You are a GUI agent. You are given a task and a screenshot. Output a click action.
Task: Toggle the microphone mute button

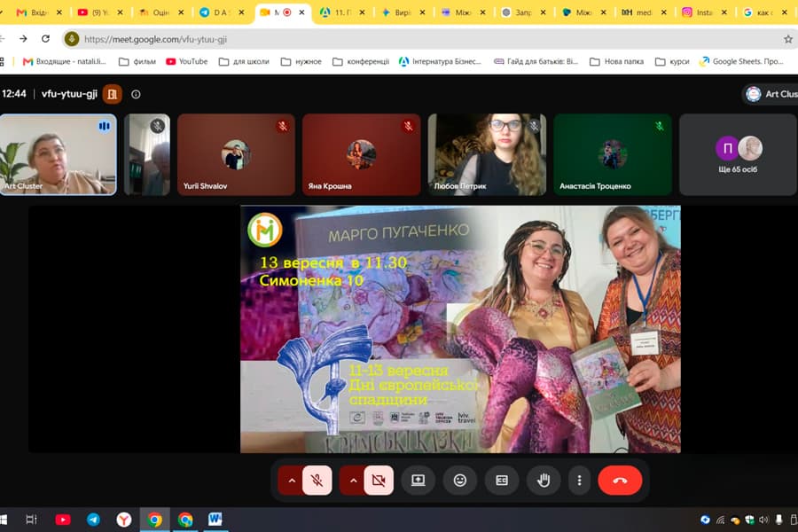pyautogui.click(x=317, y=480)
